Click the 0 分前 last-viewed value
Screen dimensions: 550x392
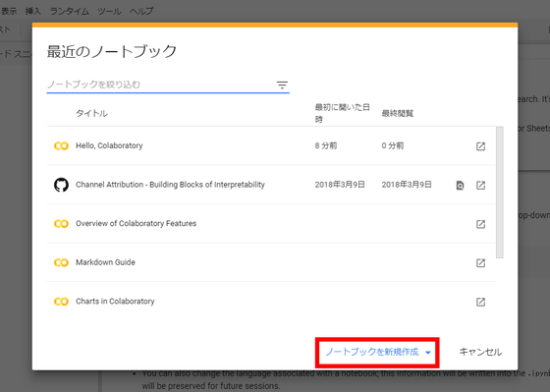[393, 145]
